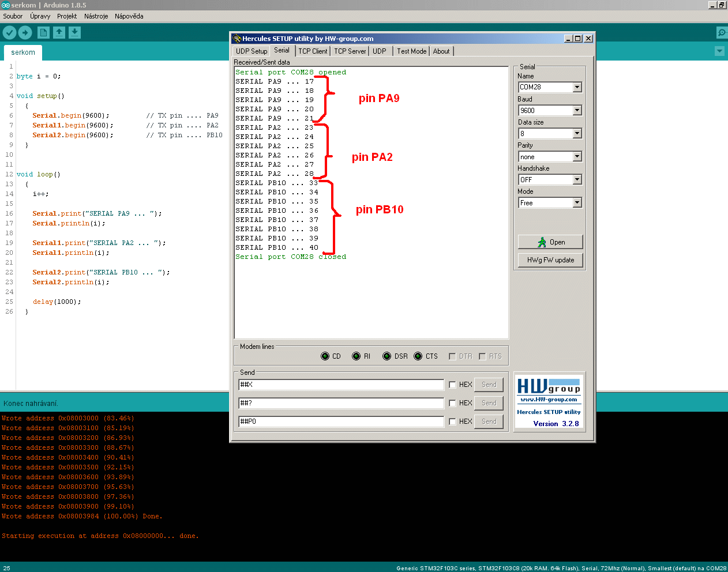Click the New sketch icon
The width and height of the screenshot is (728, 572).
44,33
